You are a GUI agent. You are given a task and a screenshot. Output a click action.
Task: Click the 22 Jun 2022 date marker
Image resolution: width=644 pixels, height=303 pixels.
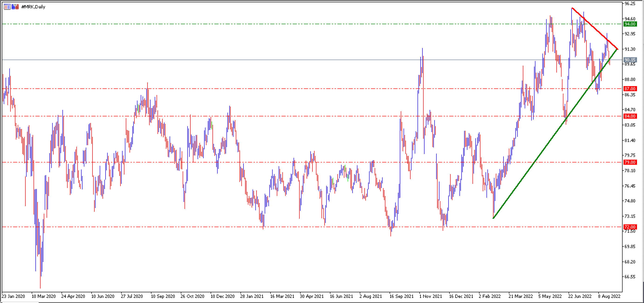[580, 296]
